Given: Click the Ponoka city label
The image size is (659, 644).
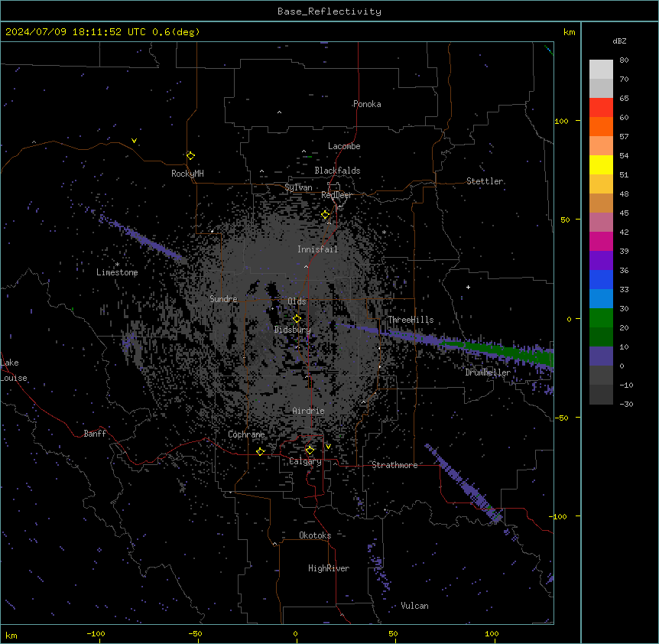Looking at the screenshot, I should (x=367, y=104).
